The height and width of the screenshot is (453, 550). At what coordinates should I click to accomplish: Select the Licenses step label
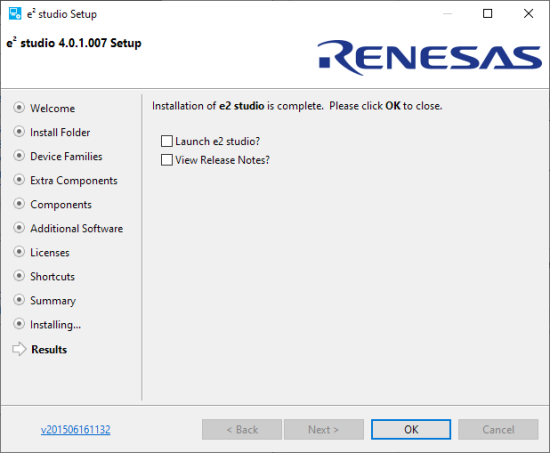click(x=50, y=253)
